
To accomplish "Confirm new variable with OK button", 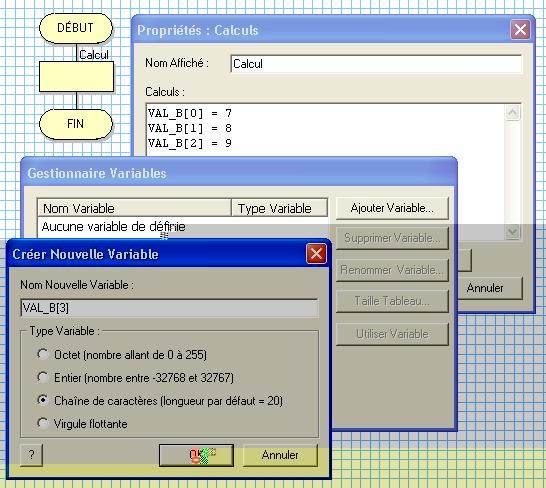I will (x=196, y=455).
